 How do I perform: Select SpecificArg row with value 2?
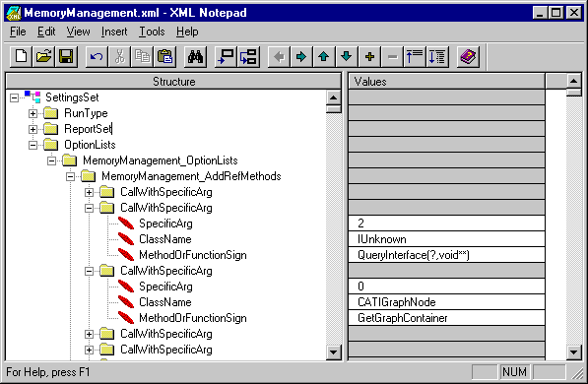click(165, 224)
